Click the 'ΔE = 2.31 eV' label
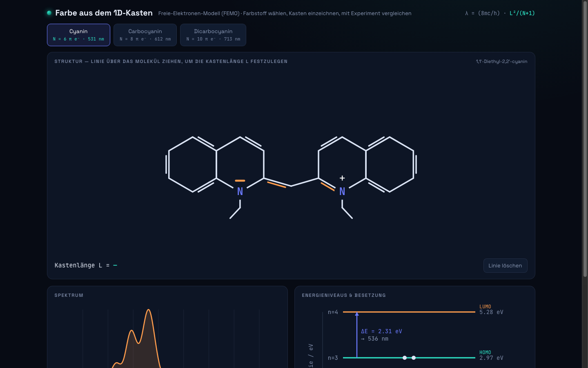The height and width of the screenshot is (368, 588). 381,331
